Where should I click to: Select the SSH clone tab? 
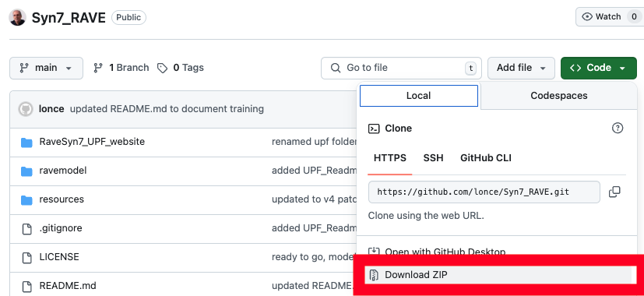[433, 158]
